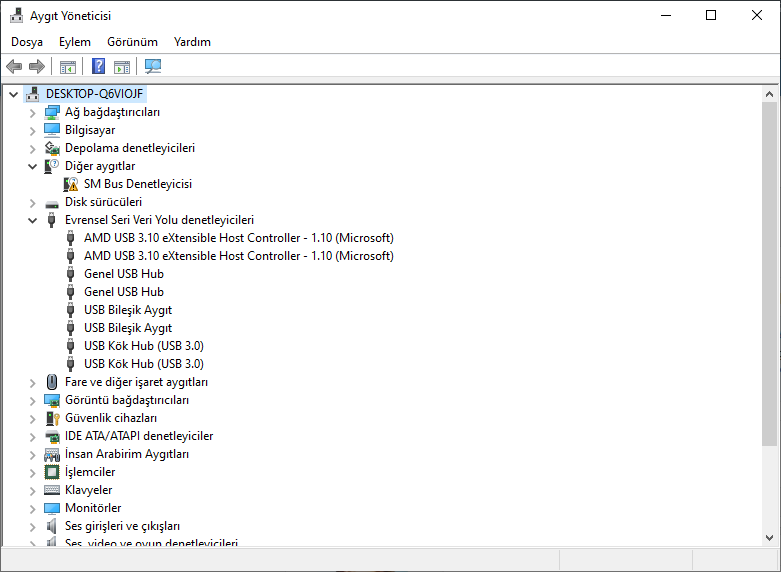
Task: Click the Depolama denetleyicileri icon
Action: 52,148
